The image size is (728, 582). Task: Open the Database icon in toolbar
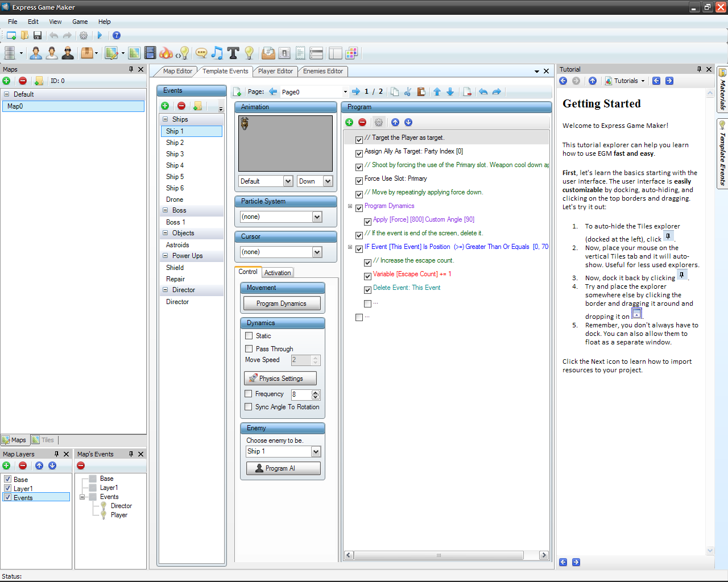pos(10,53)
